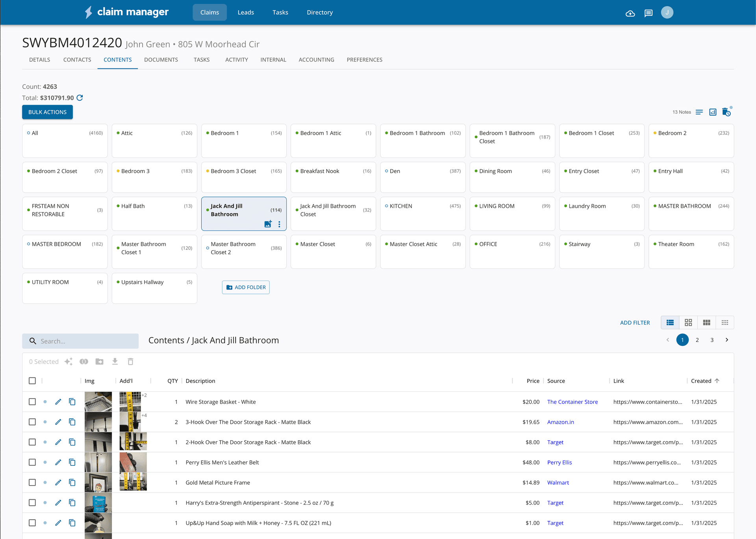Select the Gold Metal Picture Frame row checkbox

point(32,482)
